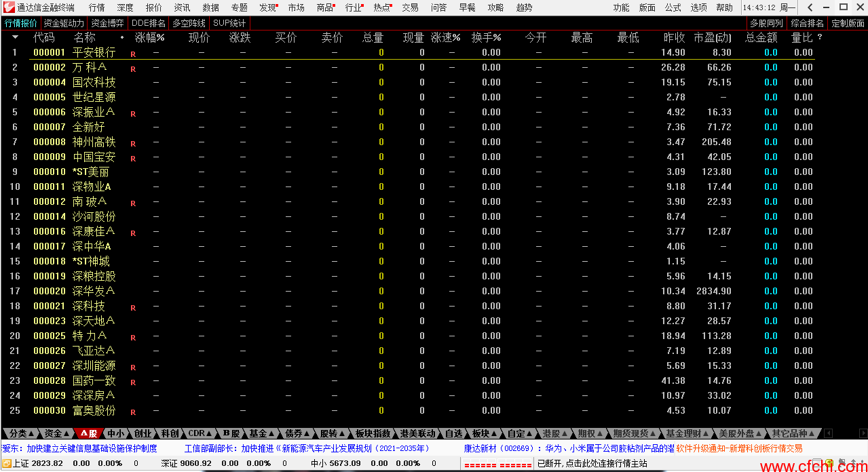Open the 交易 menu
Screen dimensions: 868x472
click(x=410, y=7)
